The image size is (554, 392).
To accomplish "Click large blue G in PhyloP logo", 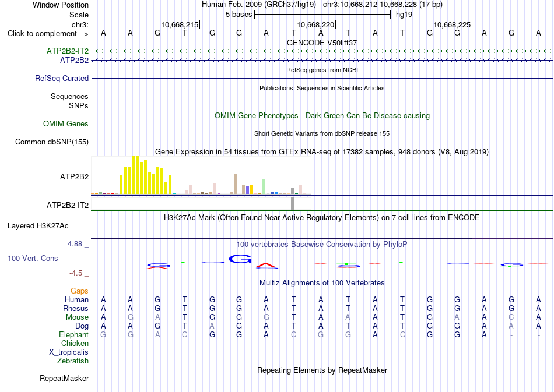I will 241,259.
